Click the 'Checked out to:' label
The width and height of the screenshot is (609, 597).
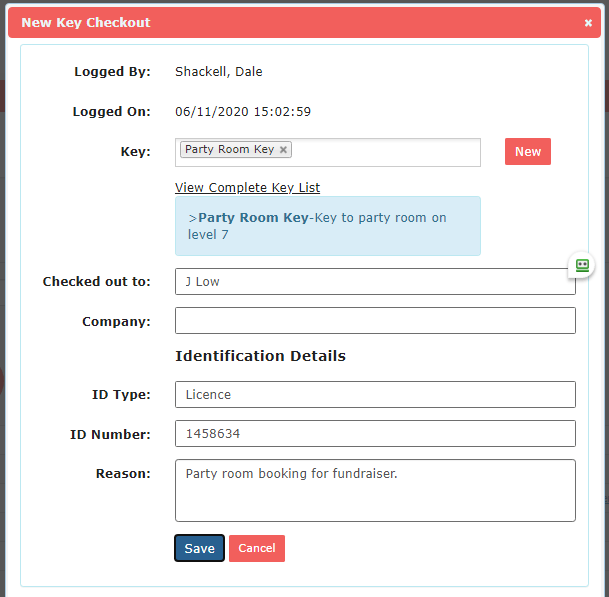pyautogui.click(x=96, y=281)
